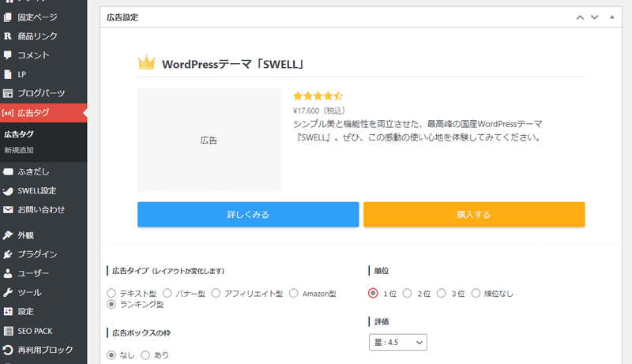This screenshot has height=364, width=632.
Task: Click the シンプル美と機能性 description text
Action: point(418,130)
